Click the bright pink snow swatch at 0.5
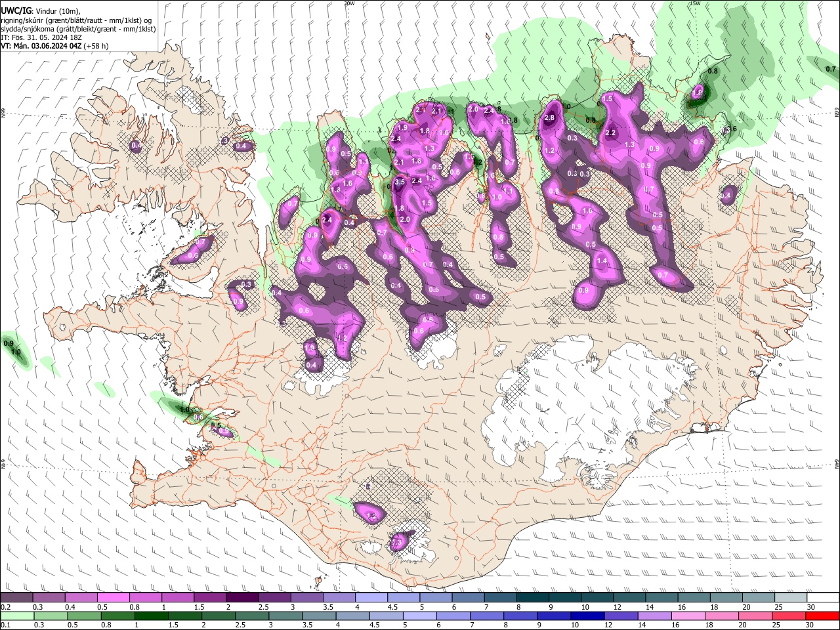Viewport: 840px width, 630px height. tap(114, 598)
